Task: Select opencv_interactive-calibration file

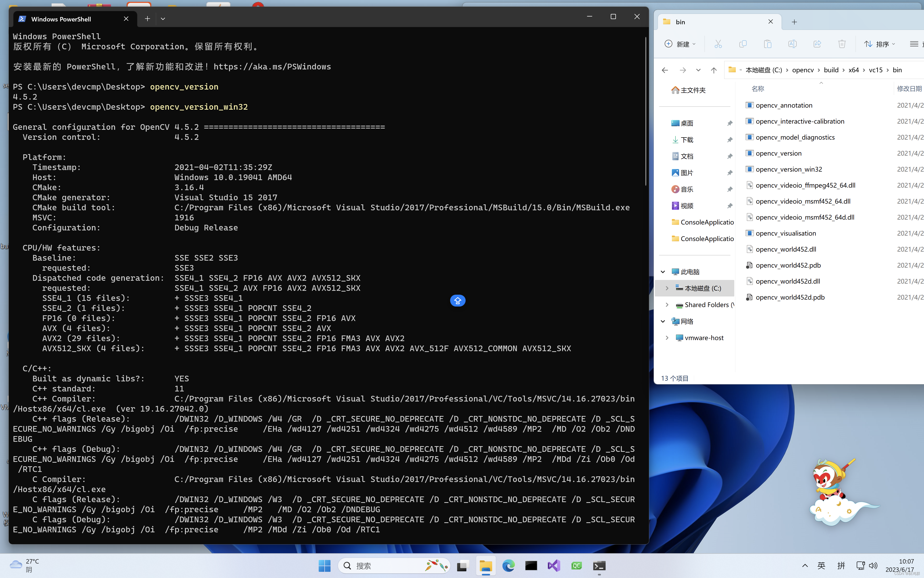Action: [x=799, y=121]
